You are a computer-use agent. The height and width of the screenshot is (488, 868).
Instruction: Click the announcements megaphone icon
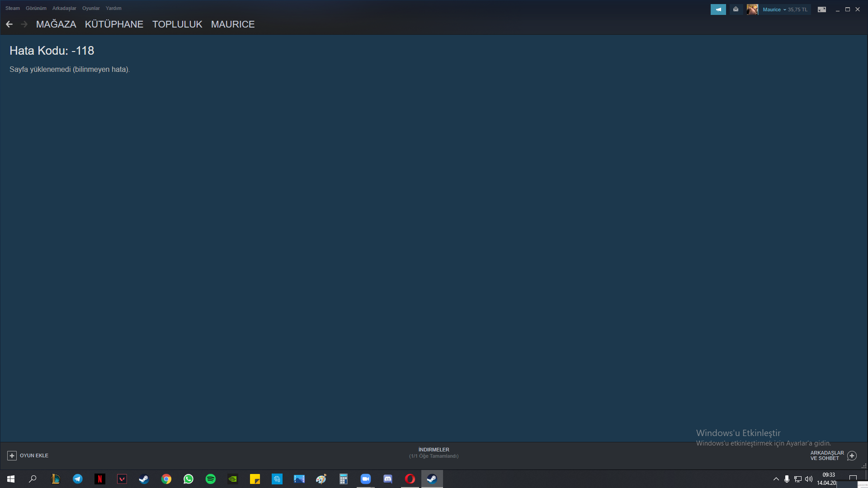[x=718, y=9]
